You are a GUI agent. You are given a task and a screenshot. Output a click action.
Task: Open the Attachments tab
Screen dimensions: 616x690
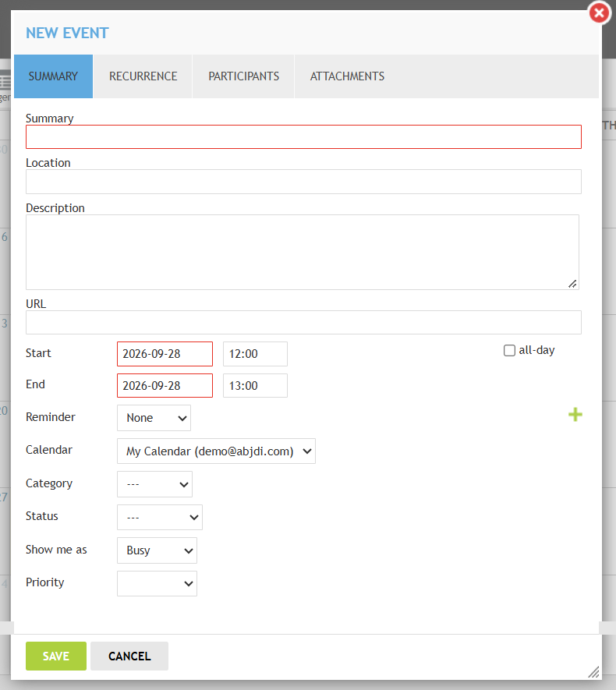[347, 76]
